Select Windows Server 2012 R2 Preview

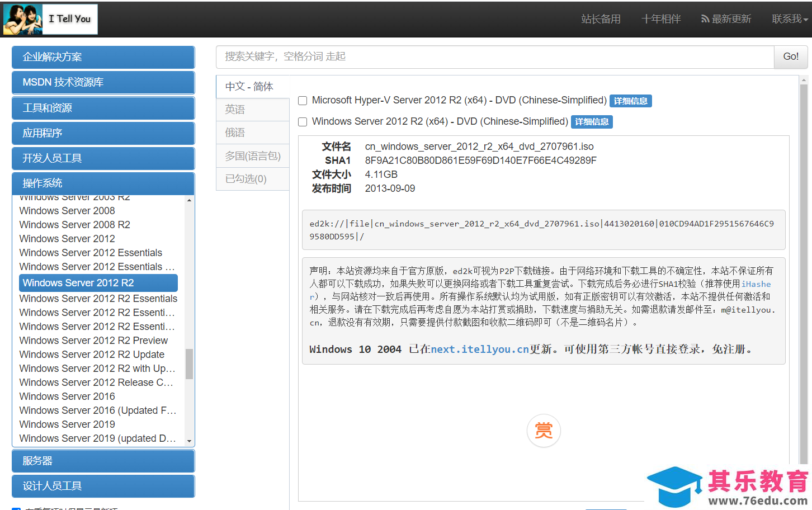click(93, 341)
